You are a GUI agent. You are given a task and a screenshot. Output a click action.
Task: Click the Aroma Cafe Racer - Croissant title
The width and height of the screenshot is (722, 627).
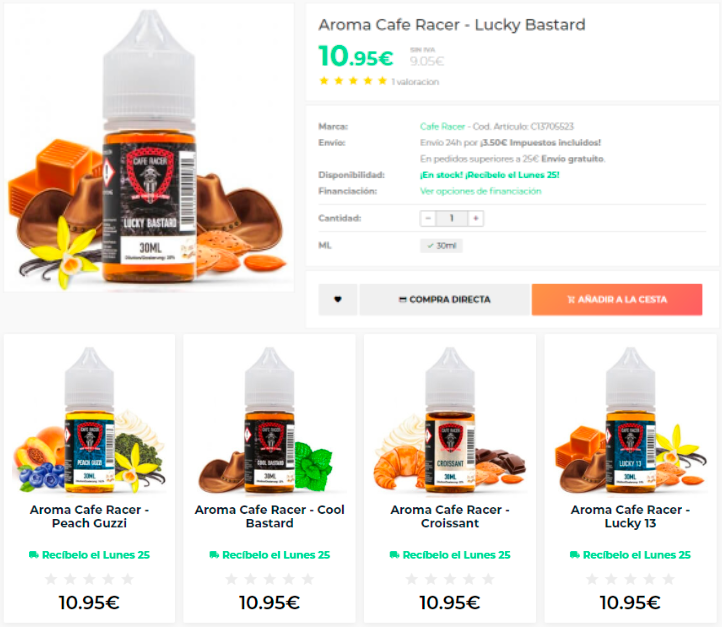(450, 517)
